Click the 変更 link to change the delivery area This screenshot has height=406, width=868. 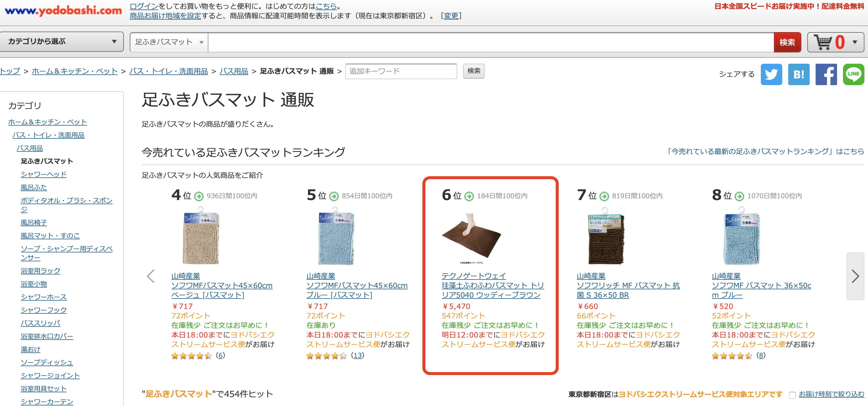(x=451, y=16)
